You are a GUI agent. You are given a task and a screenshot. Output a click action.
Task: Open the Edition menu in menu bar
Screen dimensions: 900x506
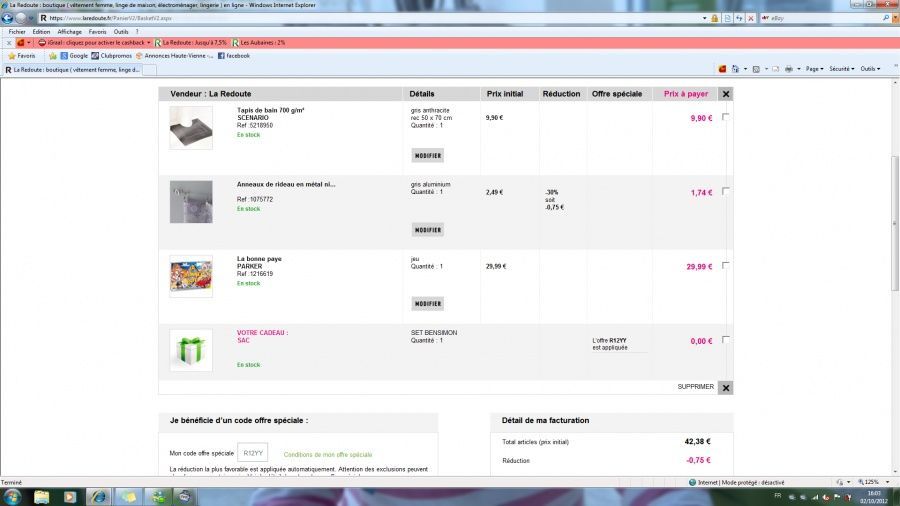coord(41,32)
